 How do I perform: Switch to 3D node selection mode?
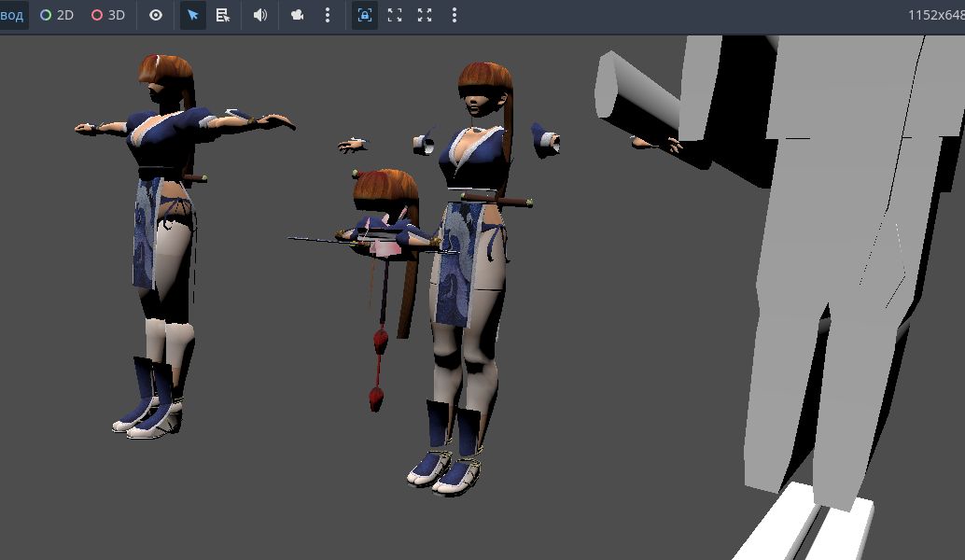click(x=108, y=15)
